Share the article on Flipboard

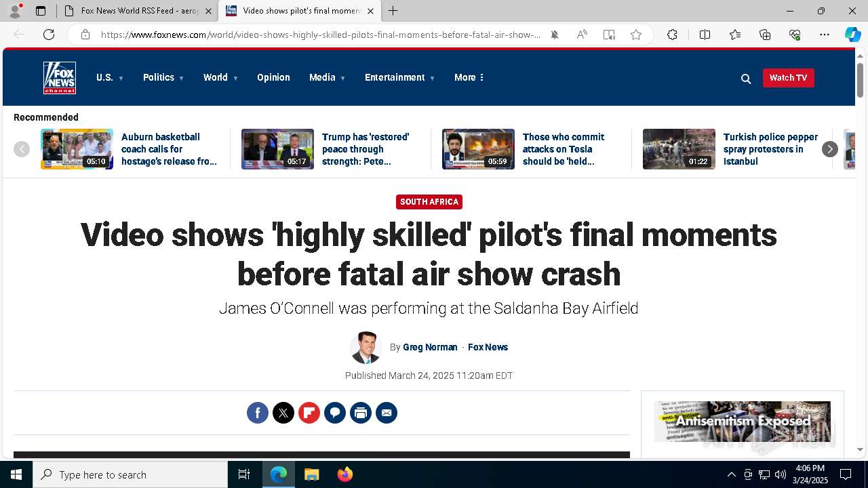pos(309,413)
